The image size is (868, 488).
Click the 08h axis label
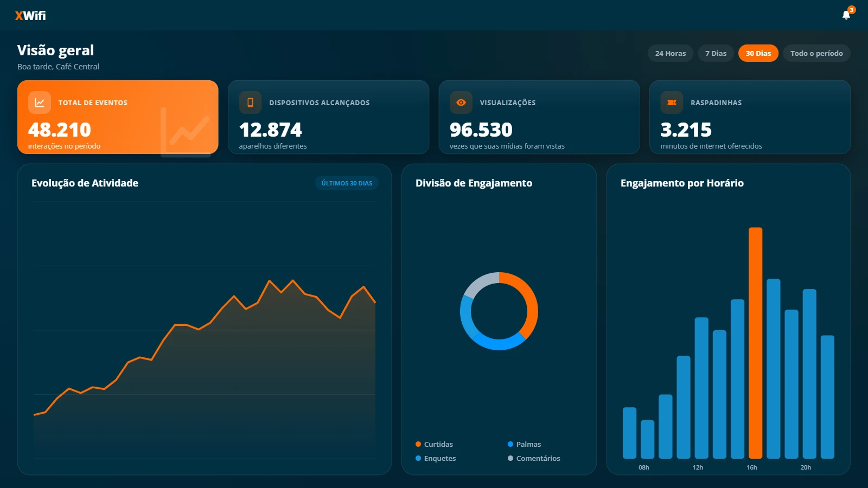tap(644, 467)
